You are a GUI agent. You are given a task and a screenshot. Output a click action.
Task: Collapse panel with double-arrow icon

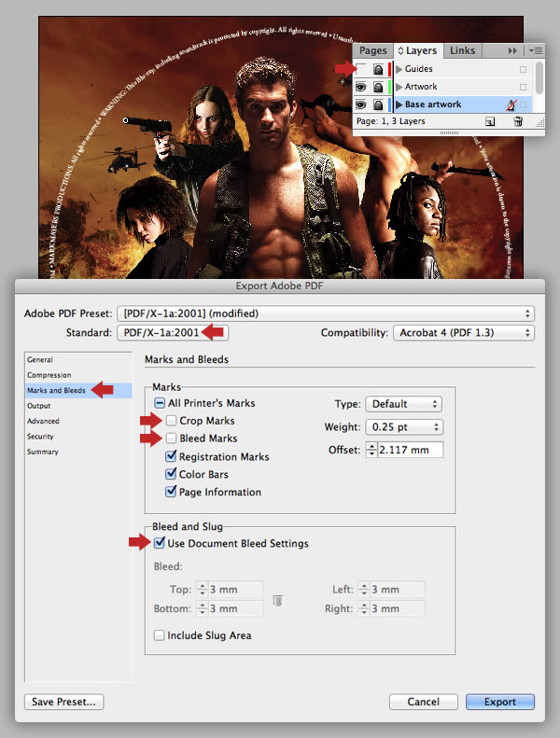[x=512, y=50]
